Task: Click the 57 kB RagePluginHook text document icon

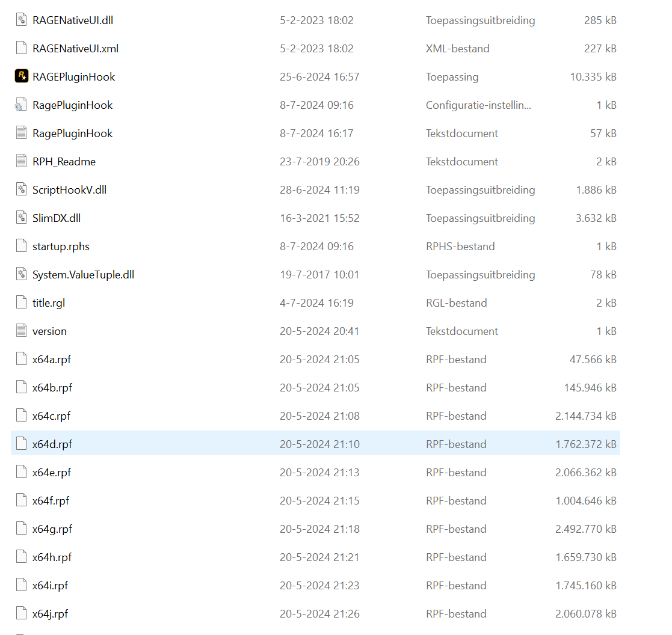Action: (x=22, y=133)
